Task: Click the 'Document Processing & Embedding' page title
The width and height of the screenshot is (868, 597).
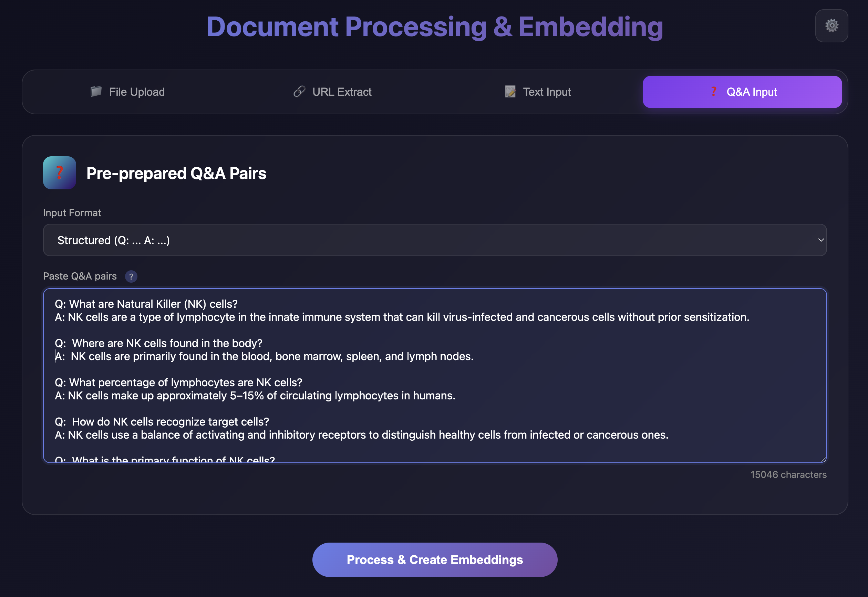Action: [435, 27]
